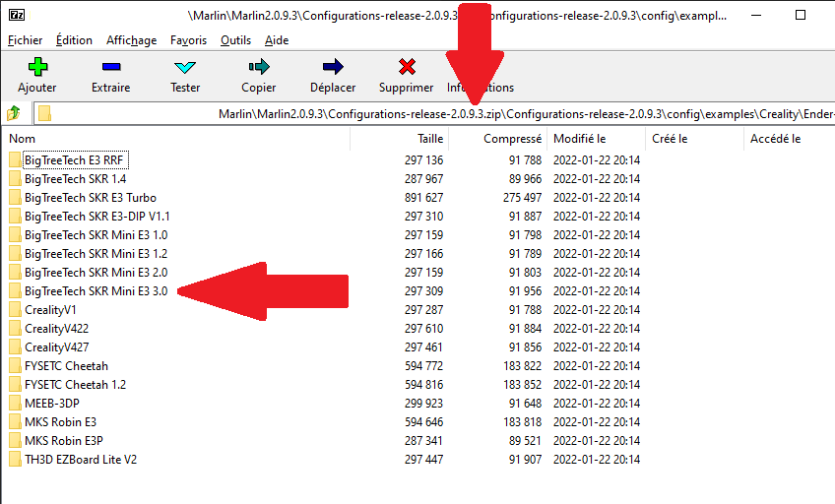Click folder icon of MEEB-3DP
This screenshot has width=835, height=504.
[16, 403]
